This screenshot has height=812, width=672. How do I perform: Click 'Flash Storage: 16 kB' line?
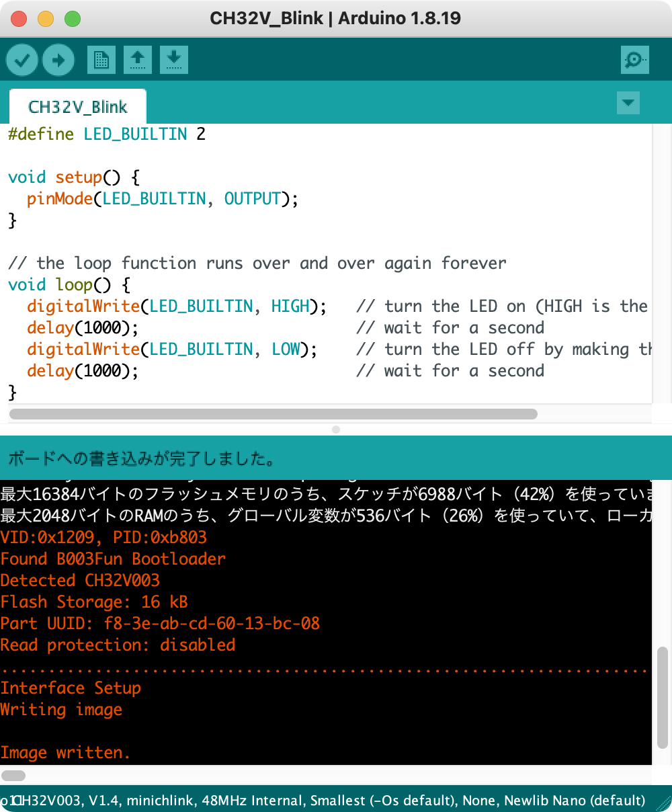pos(94,602)
